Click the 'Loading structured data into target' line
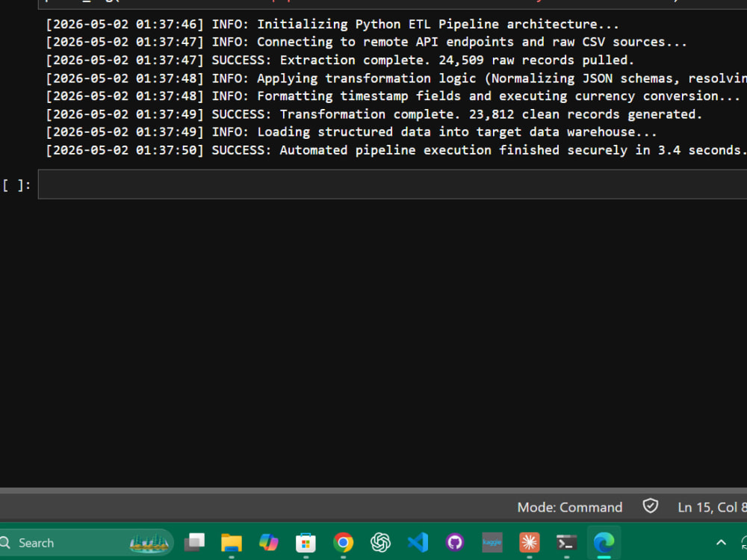Viewport: 747px width, 560px height. coord(351,132)
